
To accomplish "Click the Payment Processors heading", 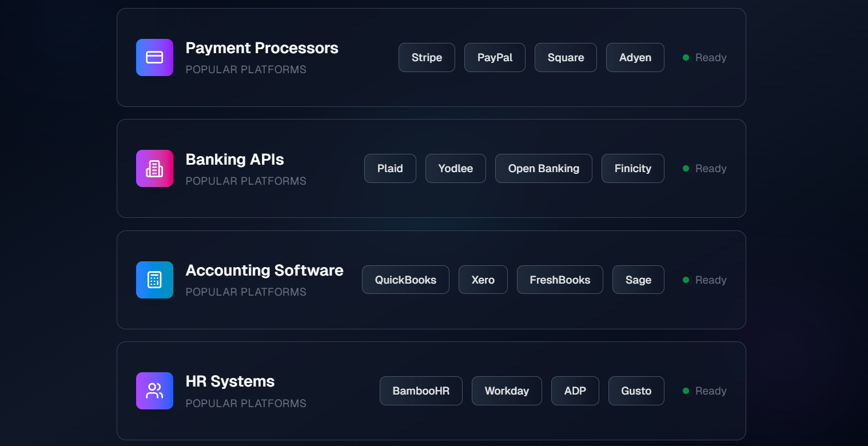I will pos(262,48).
